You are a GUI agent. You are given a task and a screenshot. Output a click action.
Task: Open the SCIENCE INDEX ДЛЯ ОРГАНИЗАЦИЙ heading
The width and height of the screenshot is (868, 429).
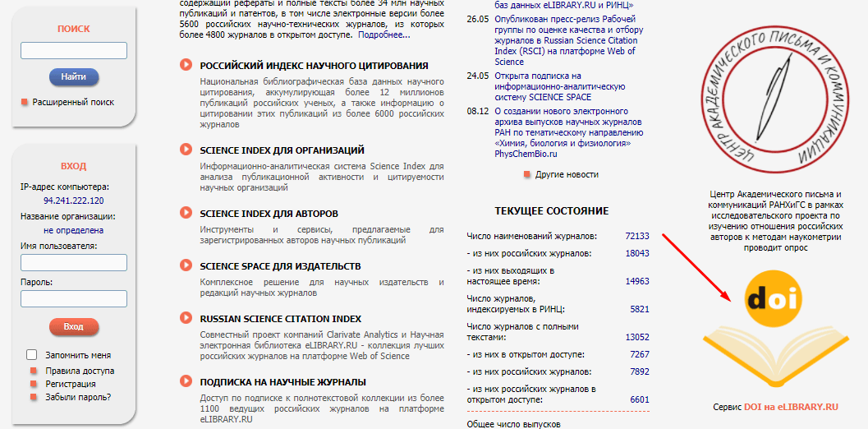(x=282, y=150)
